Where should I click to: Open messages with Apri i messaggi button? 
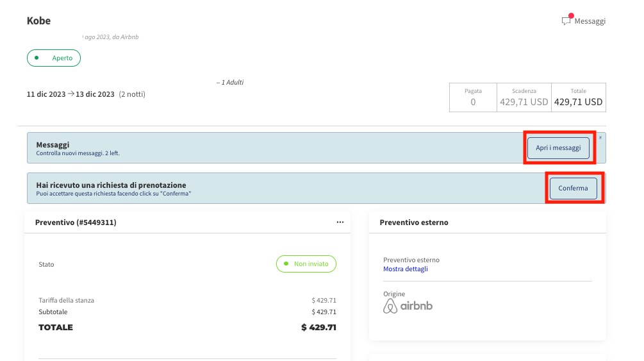(x=558, y=147)
